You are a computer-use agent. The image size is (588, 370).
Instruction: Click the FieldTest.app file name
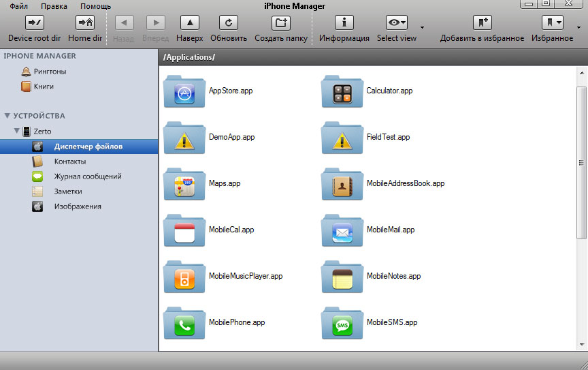pos(388,137)
